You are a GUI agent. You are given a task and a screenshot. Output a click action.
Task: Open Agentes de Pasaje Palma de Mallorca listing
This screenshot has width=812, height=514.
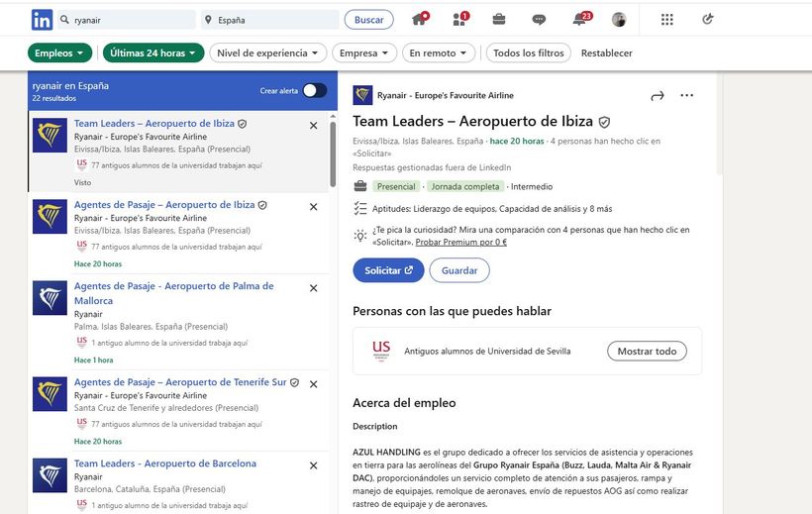coord(173,293)
